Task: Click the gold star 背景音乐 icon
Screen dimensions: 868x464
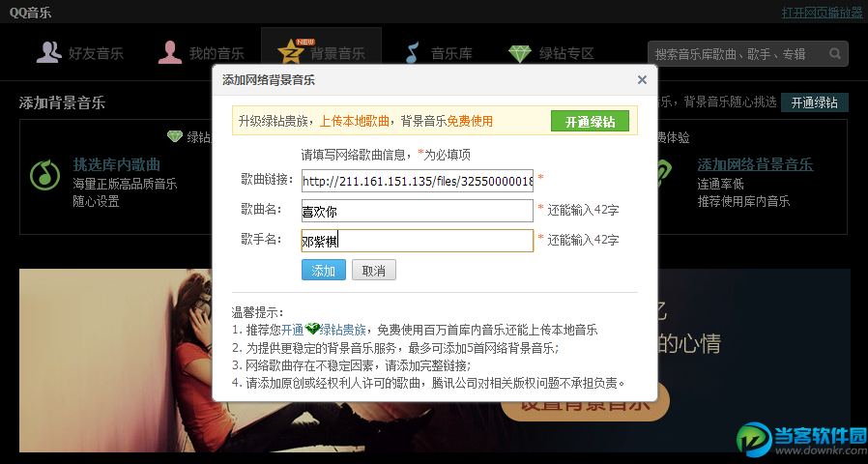Action: tap(291, 53)
